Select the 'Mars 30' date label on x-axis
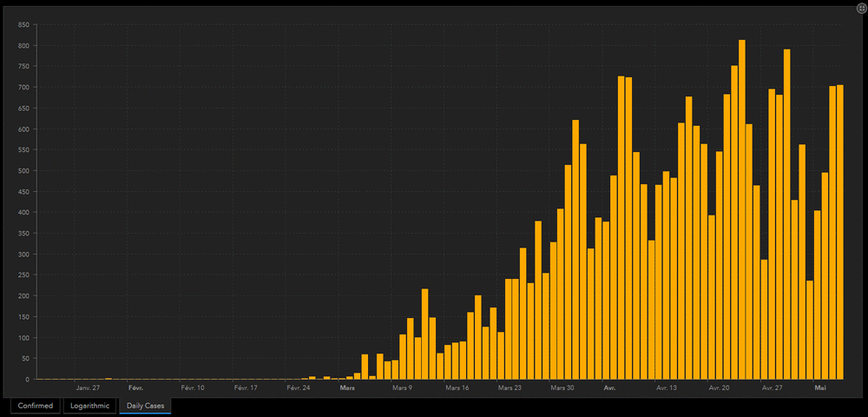 (562, 388)
